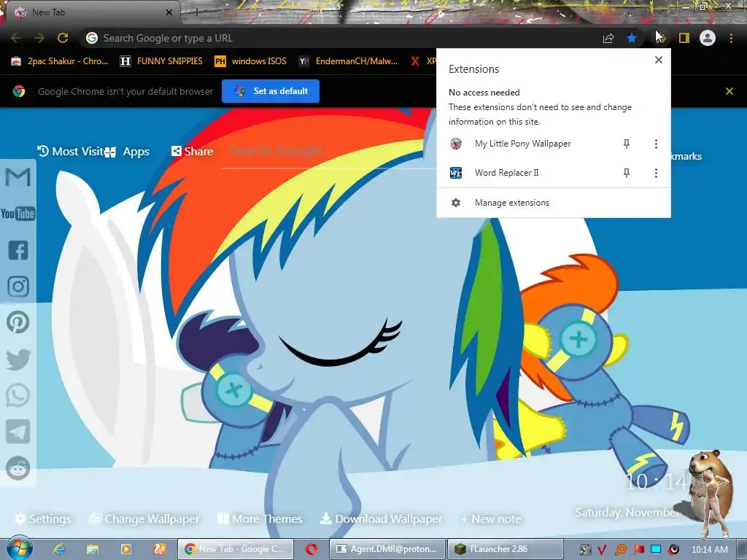This screenshot has width=747, height=560.
Task: Open Windows Explorer folder in taskbar
Action: click(93, 549)
